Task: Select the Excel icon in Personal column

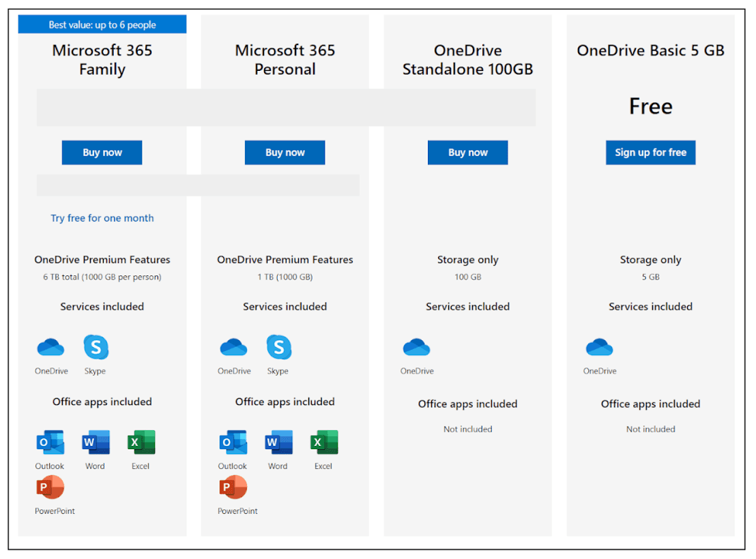Action: (323, 442)
